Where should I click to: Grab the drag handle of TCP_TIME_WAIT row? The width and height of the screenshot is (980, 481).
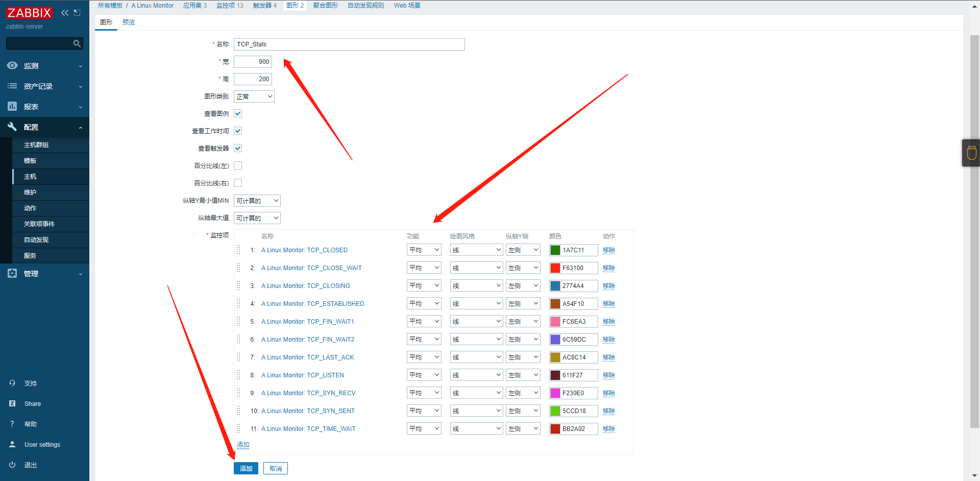point(238,428)
